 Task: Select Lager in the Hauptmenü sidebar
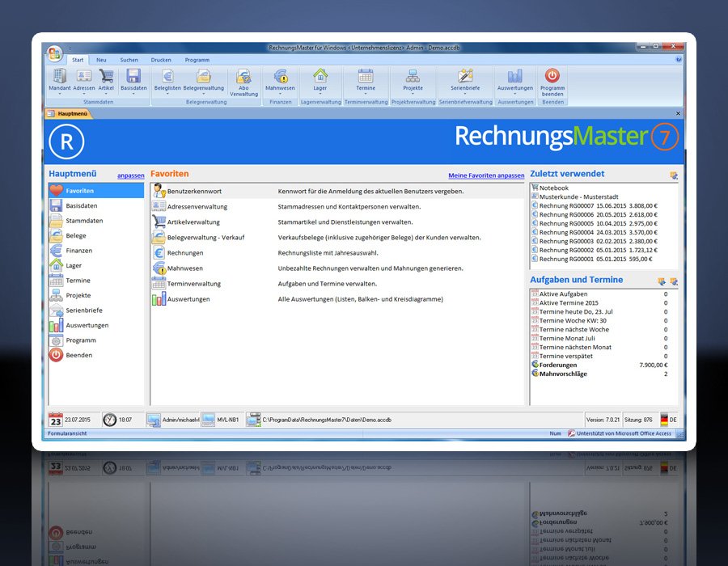coord(96,265)
